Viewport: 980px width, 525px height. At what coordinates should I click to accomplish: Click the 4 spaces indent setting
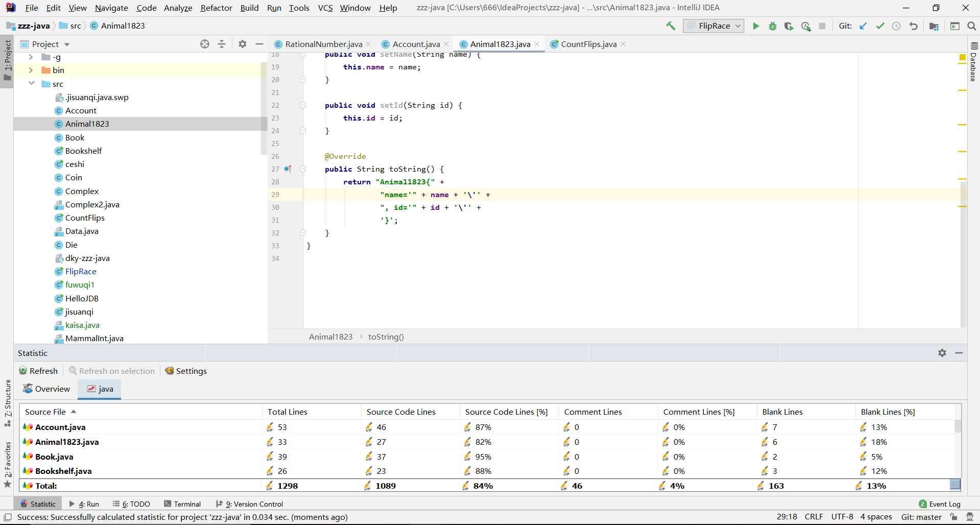(x=876, y=517)
